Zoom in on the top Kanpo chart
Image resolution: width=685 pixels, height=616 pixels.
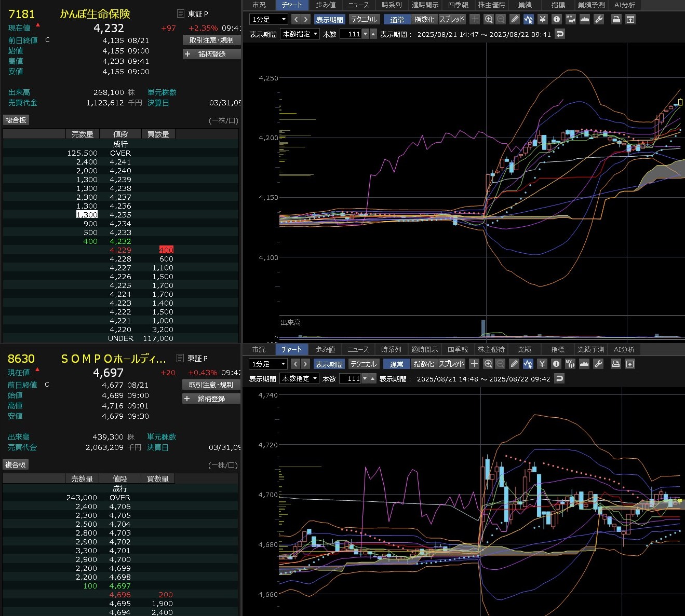click(x=488, y=19)
